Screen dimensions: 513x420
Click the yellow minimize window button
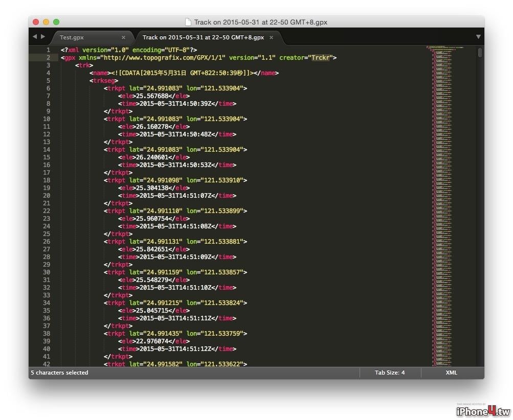[46, 22]
